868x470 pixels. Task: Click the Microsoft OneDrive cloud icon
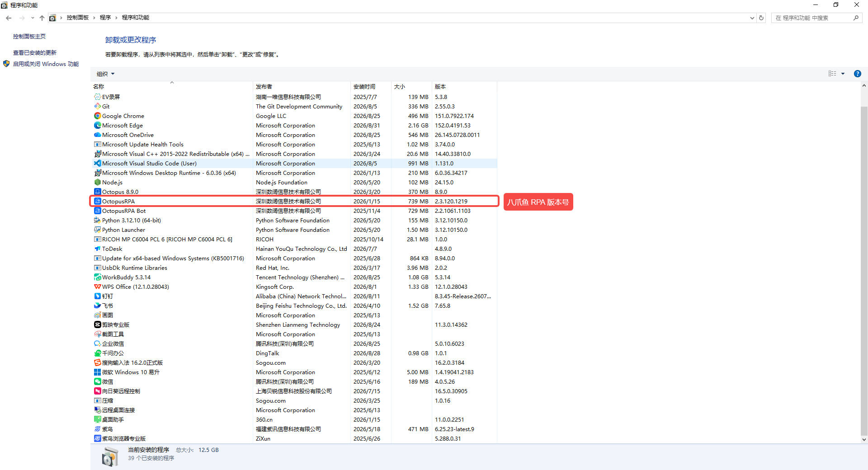97,135
